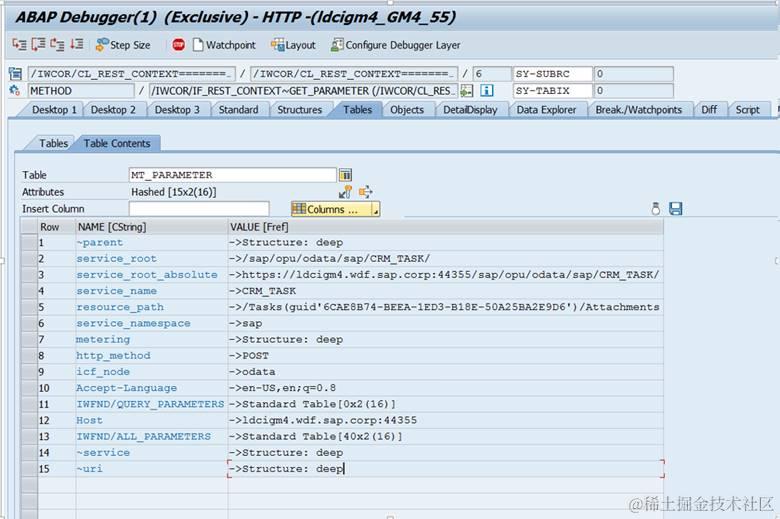This screenshot has height=519, width=780.
Task: Click the ->CRM_TASK value cell
Action: (445, 291)
